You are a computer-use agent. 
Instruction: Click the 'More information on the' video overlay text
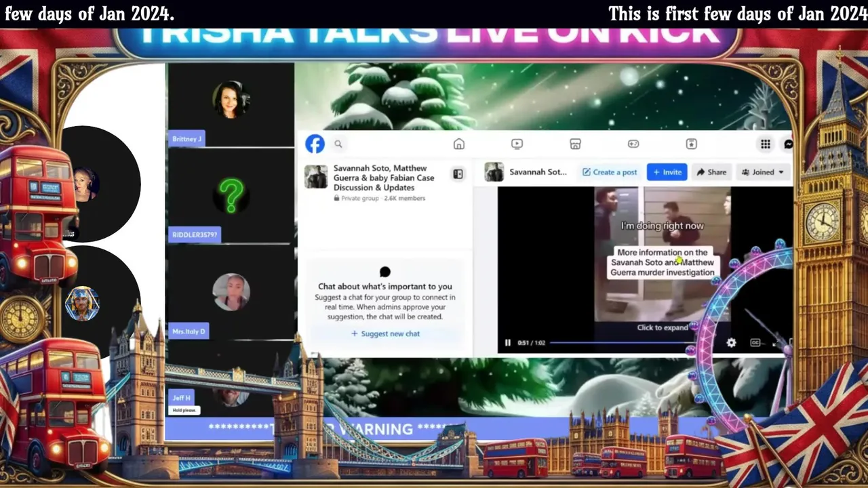(663, 252)
